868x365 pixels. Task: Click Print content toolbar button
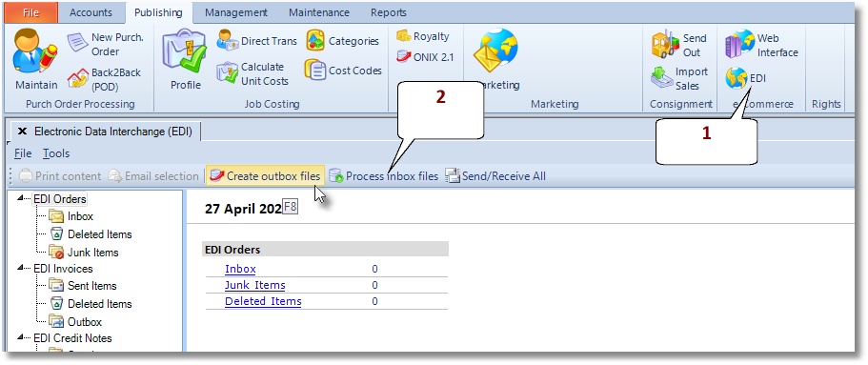[x=60, y=176]
